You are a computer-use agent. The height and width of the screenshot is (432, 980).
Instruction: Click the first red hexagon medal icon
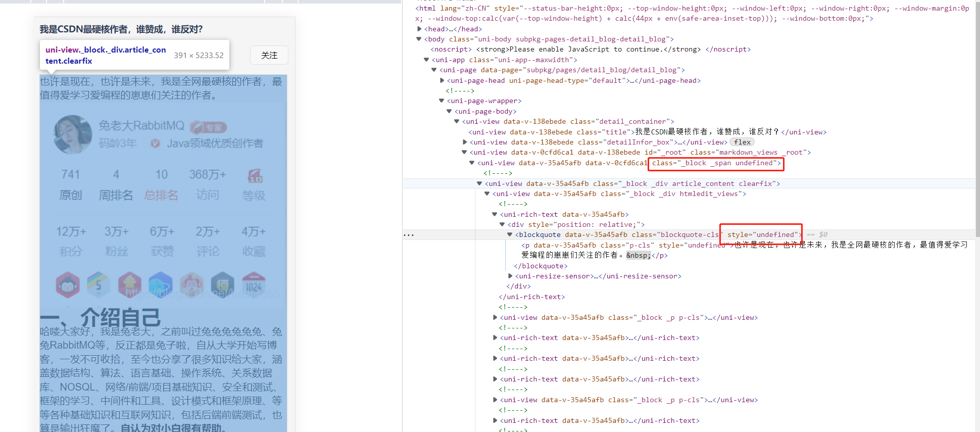68,284
